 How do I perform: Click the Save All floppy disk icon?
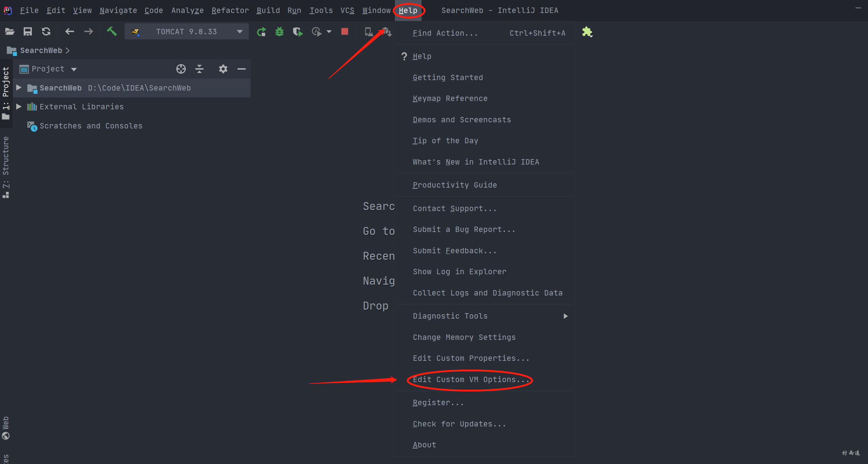[x=28, y=32]
